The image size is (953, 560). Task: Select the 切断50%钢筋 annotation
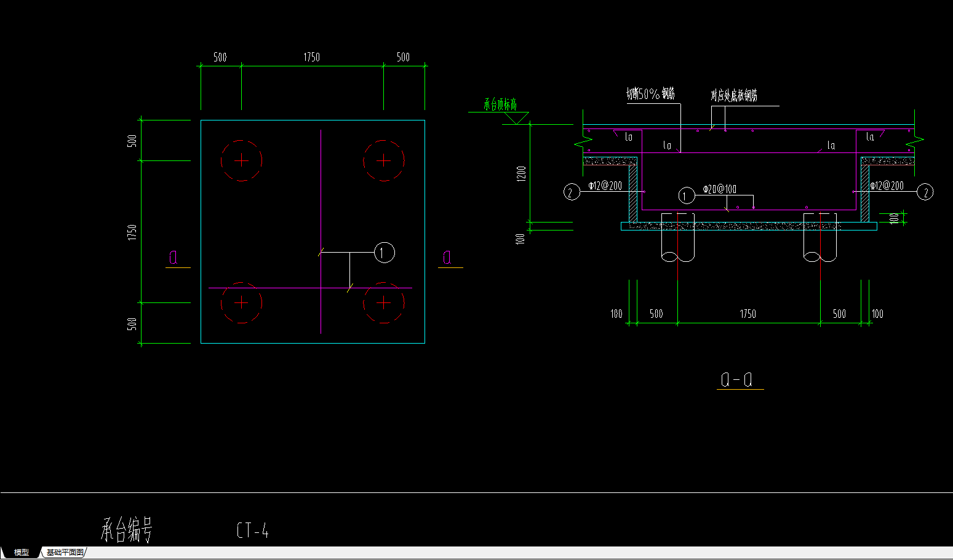[x=650, y=94]
